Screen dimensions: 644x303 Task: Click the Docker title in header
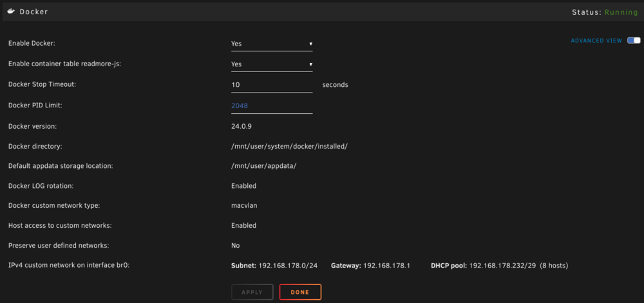[33, 12]
